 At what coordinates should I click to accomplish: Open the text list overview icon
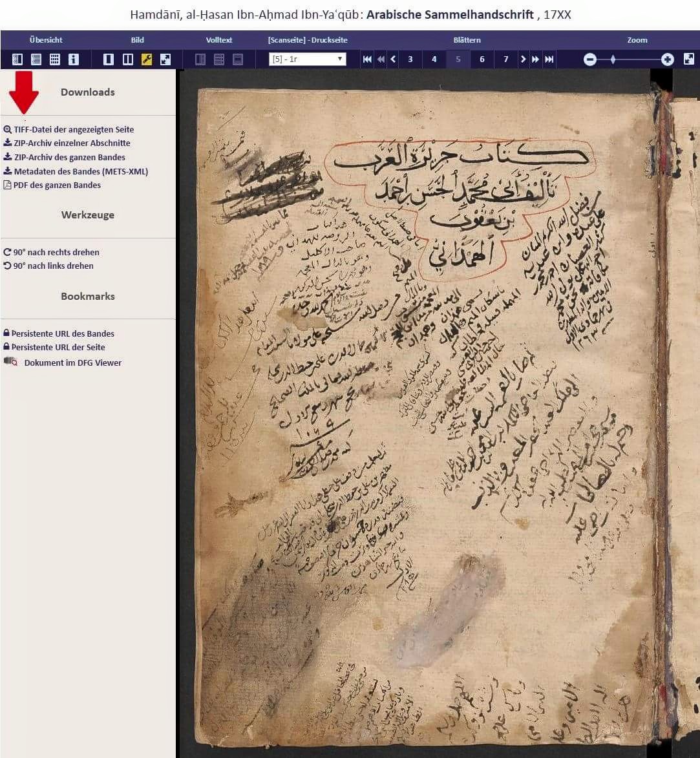pyautogui.click(x=36, y=59)
